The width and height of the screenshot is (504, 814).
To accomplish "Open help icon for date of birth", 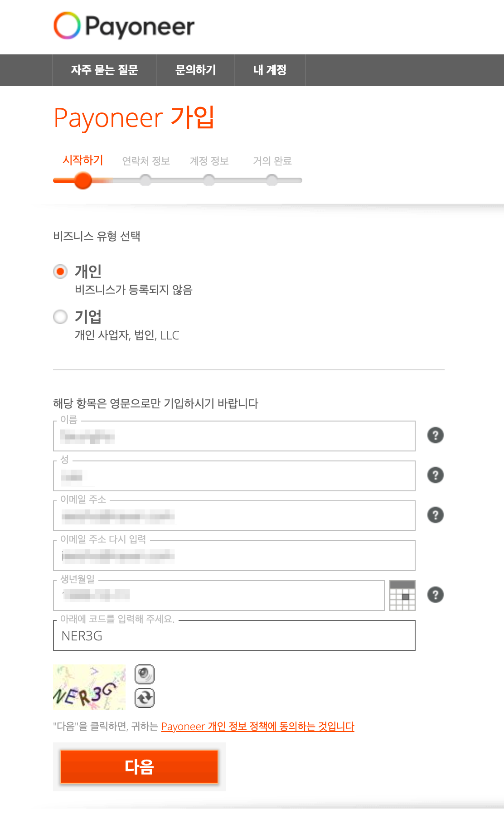I will click(435, 595).
